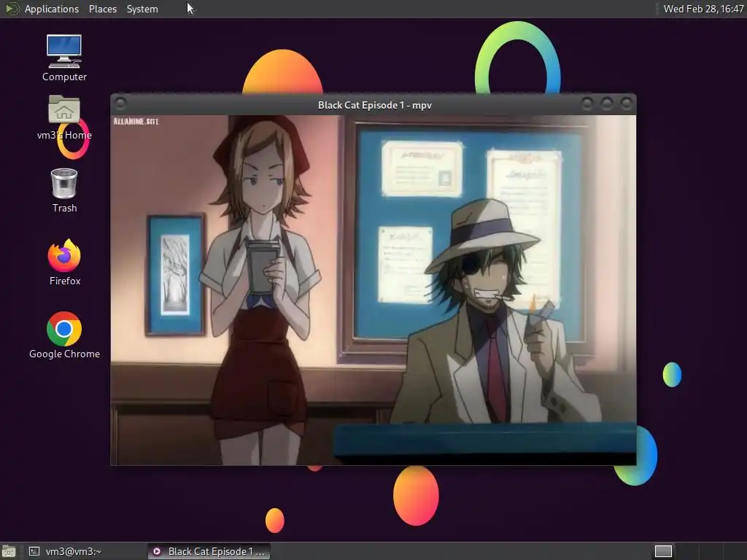Click the MATE logo icon beside Applications
Image resolution: width=747 pixels, height=560 pixels.
pos(12,9)
